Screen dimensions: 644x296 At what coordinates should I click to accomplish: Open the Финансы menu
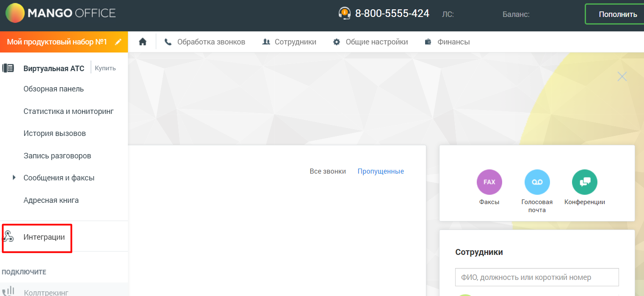click(x=447, y=42)
